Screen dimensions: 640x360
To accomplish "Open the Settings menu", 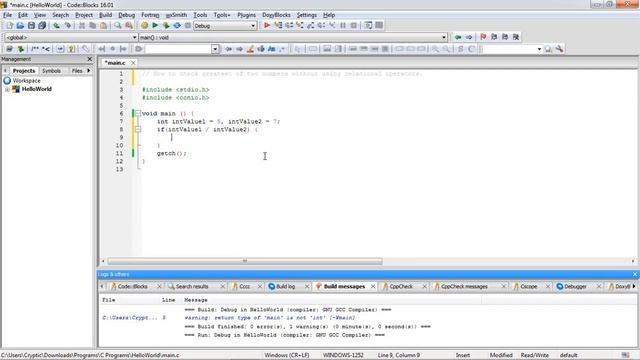I will coord(307,15).
